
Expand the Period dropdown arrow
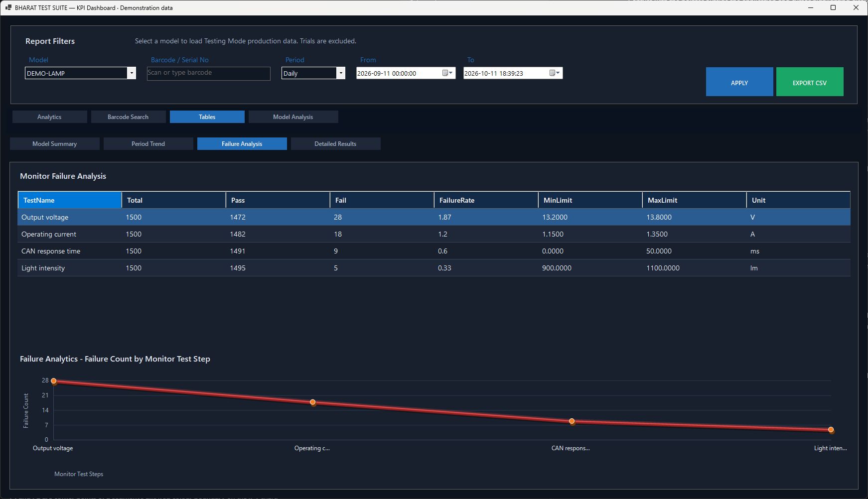(x=341, y=73)
